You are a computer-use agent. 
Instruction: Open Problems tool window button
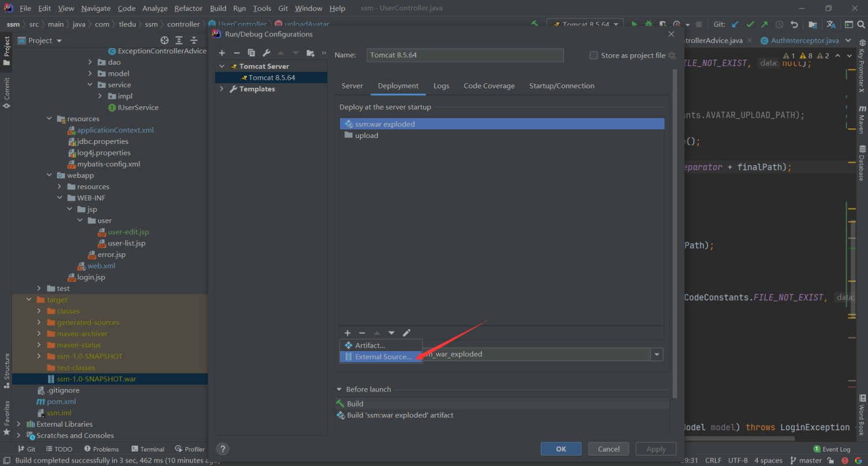click(102, 449)
